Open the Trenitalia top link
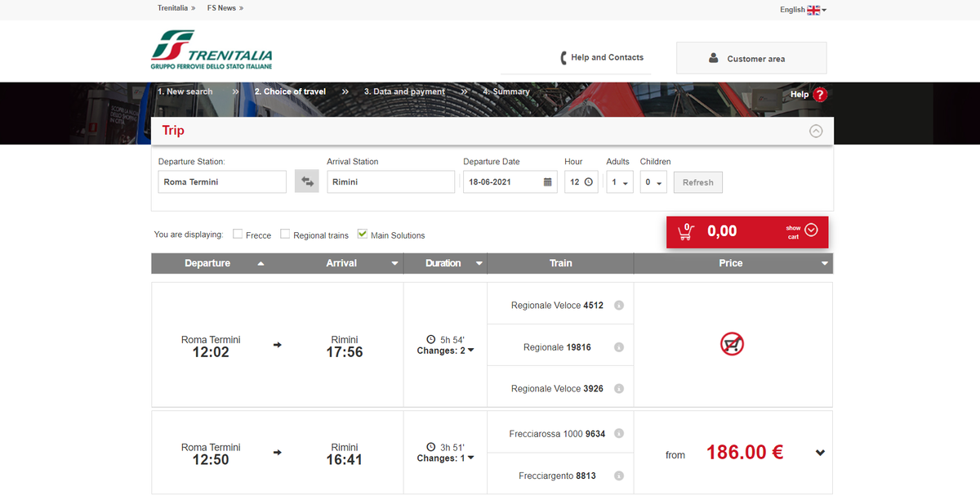980x496 pixels. (176, 8)
